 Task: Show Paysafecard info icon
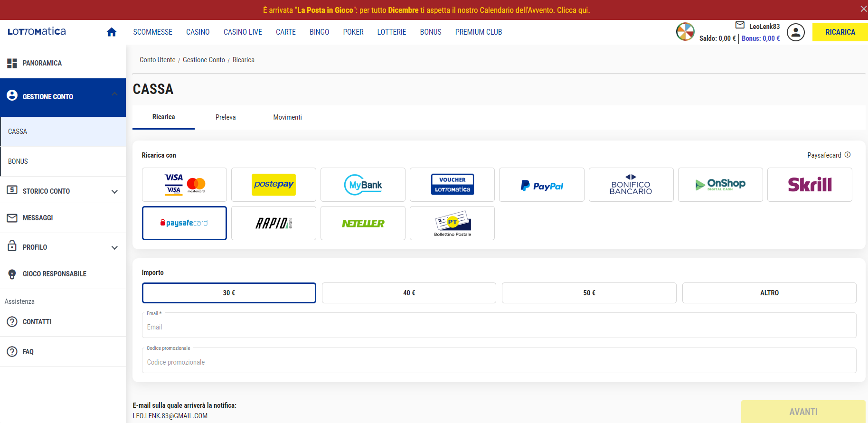(x=848, y=155)
